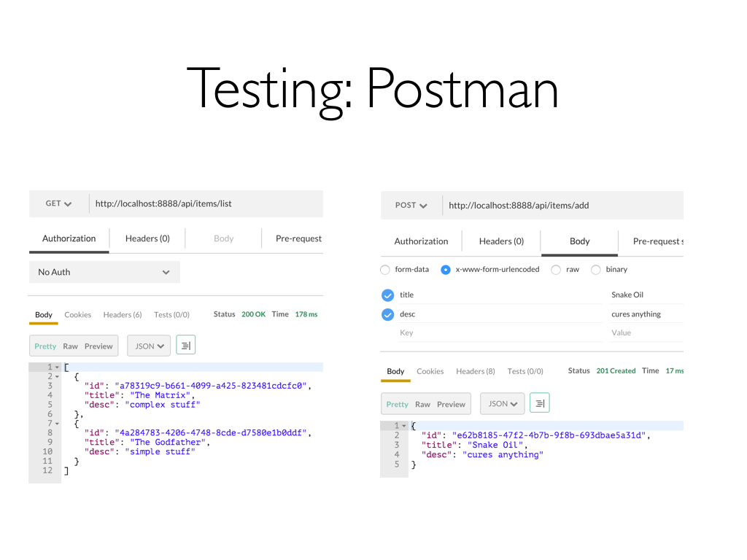Select the raw body radio button
This screenshot has height=560, width=747.
tap(555, 270)
